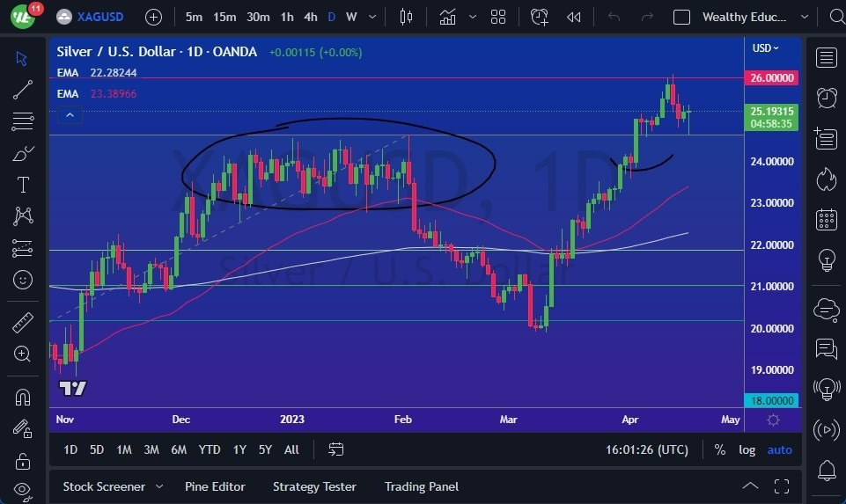Select the weekly W timeframe

pos(351,18)
